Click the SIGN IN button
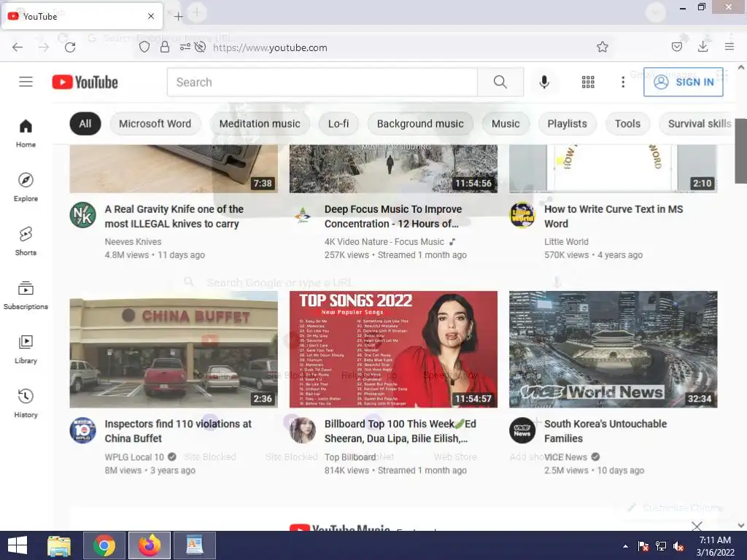The height and width of the screenshot is (560, 747). point(683,82)
